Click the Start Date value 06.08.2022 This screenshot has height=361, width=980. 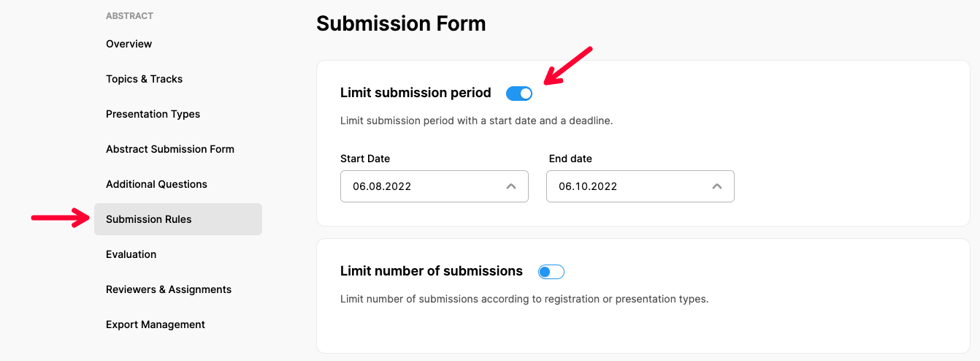(x=382, y=186)
